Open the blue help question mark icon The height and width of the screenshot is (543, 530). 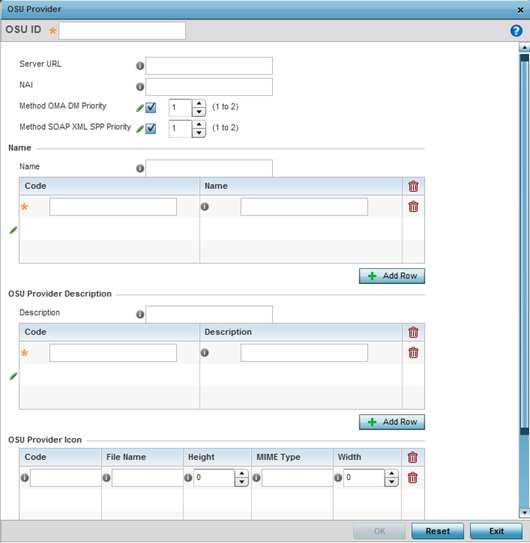516,31
